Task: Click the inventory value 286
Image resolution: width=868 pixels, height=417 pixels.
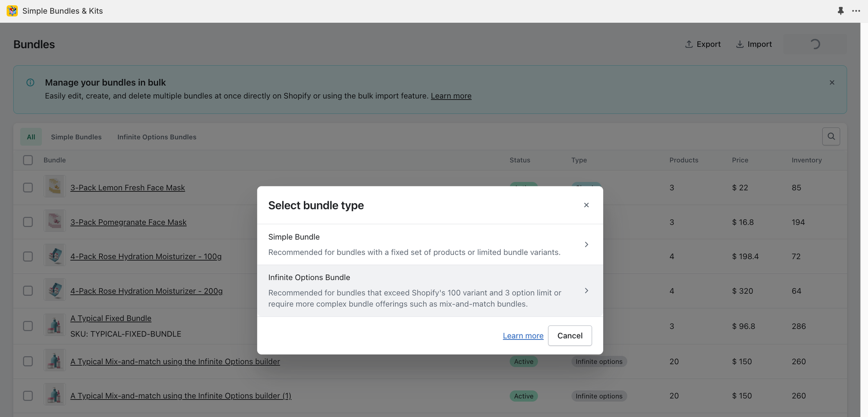Action: point(799,326)
